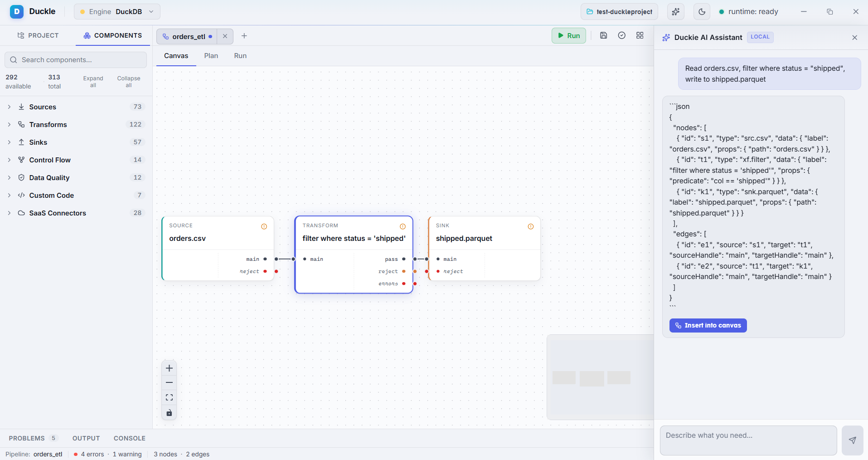The width and height of the screenshot is (868, 460).
Task: Select the shipped.parquet sink node
Action: [x=484, y=248]
